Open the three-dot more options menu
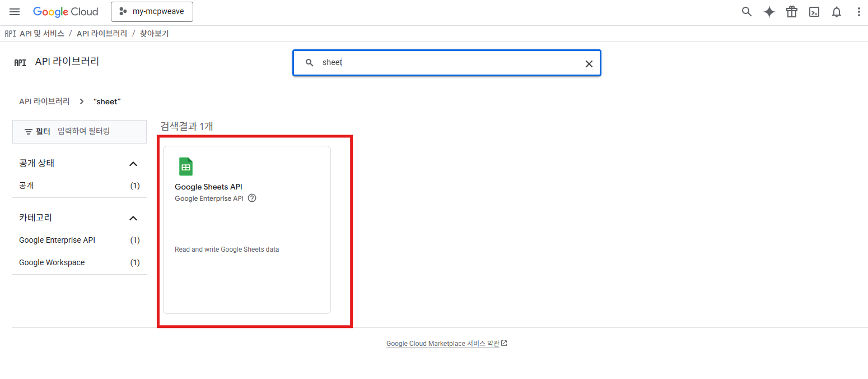 click(859, 12)
